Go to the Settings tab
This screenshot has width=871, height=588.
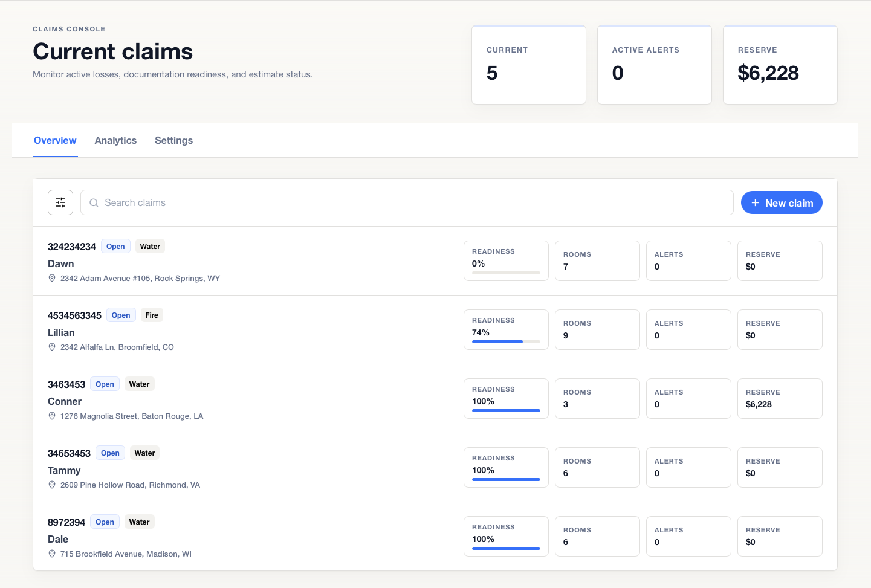pos(173,140)
